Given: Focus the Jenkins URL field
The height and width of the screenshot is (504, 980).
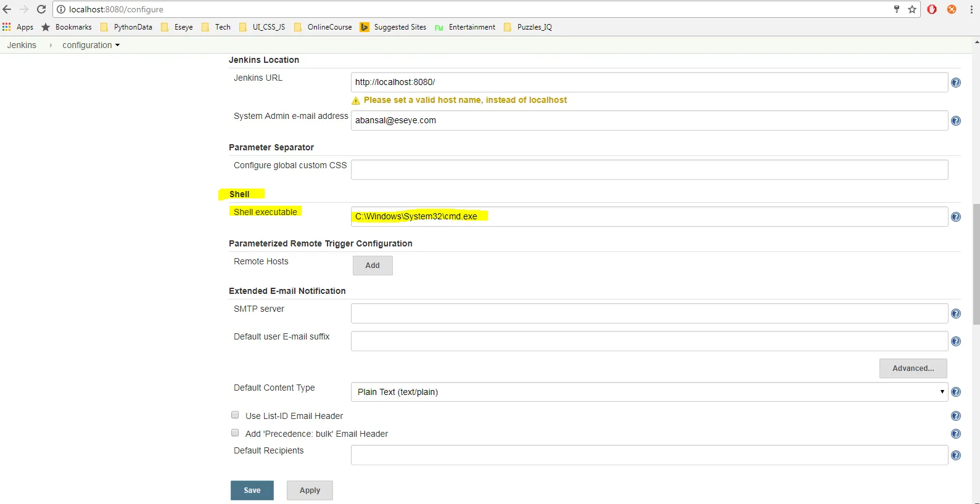Looking at the screenshot, I should point(649,83).
